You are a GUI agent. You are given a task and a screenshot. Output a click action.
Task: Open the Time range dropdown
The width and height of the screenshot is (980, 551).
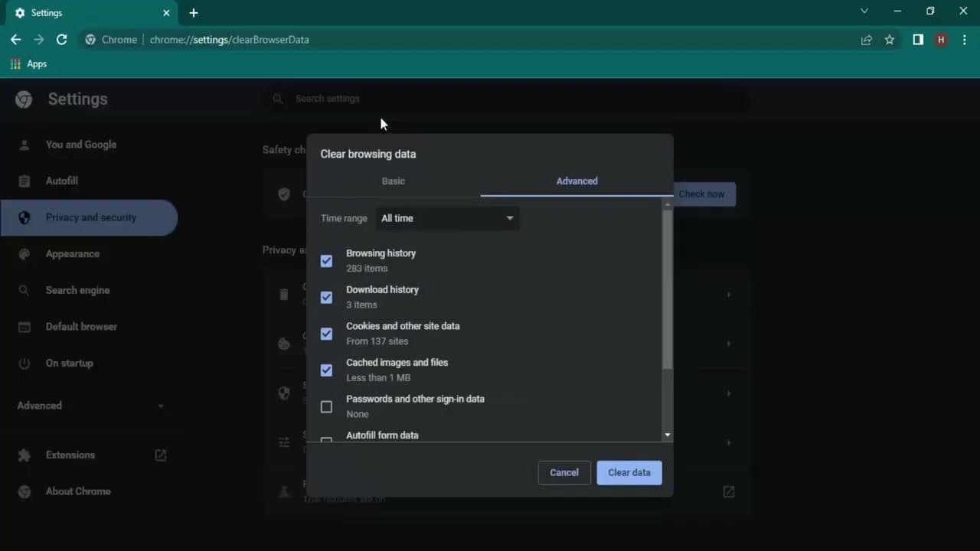(x=447, y=218)
